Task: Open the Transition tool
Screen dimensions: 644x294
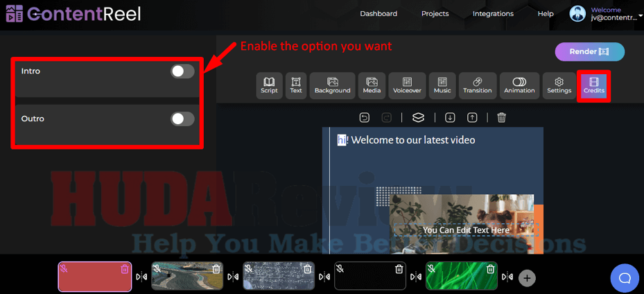Action: (478, 86)
